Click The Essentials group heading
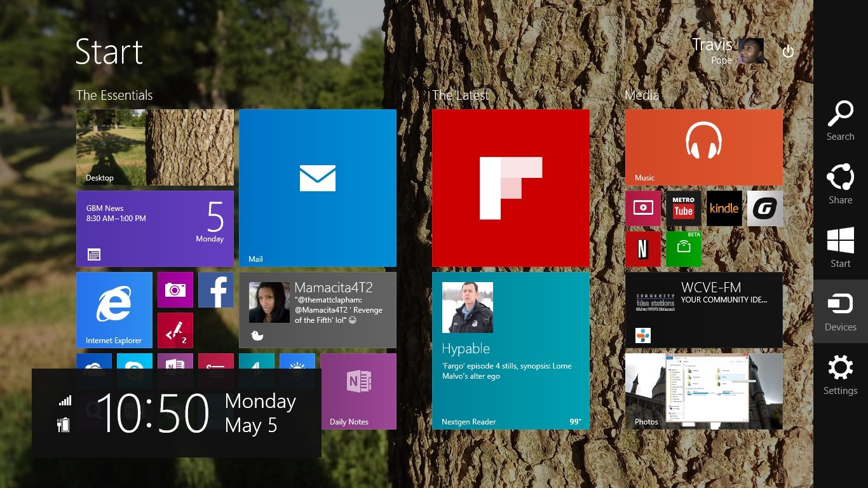 pyautogui.click(x=114, y=95)
